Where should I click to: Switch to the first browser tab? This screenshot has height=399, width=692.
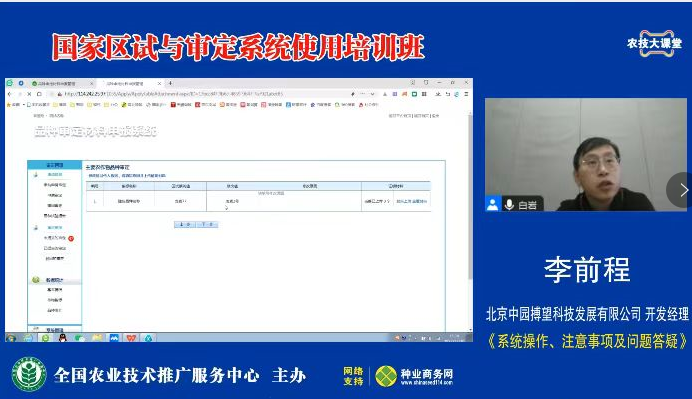(63, 83)
